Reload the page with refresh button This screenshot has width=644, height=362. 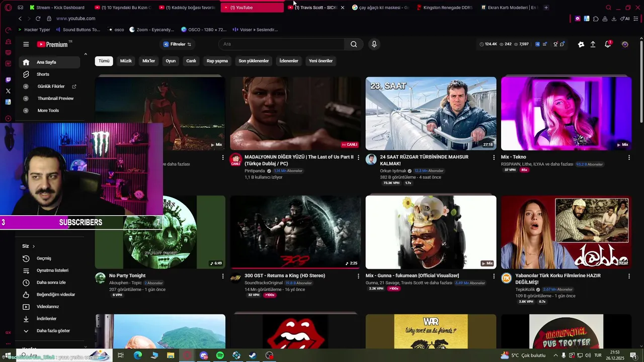coord(38,19)
